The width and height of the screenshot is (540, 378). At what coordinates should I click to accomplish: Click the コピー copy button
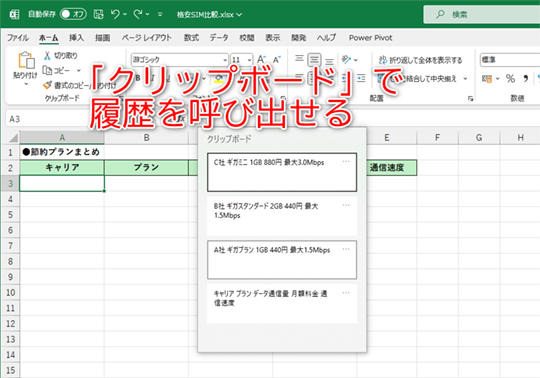tap(56, 71)
